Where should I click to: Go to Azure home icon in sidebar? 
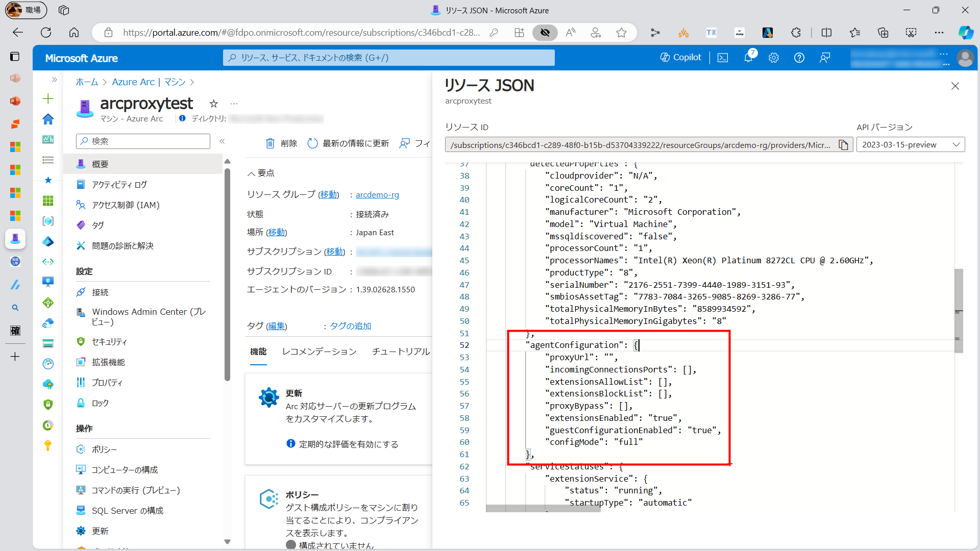[x=48, y=119]
